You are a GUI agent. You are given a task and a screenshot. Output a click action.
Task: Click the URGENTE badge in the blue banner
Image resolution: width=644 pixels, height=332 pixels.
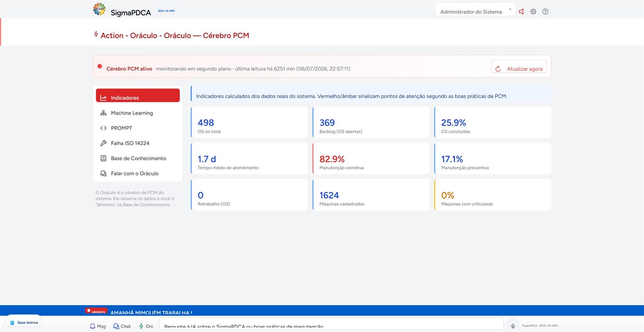coord(96,311)
